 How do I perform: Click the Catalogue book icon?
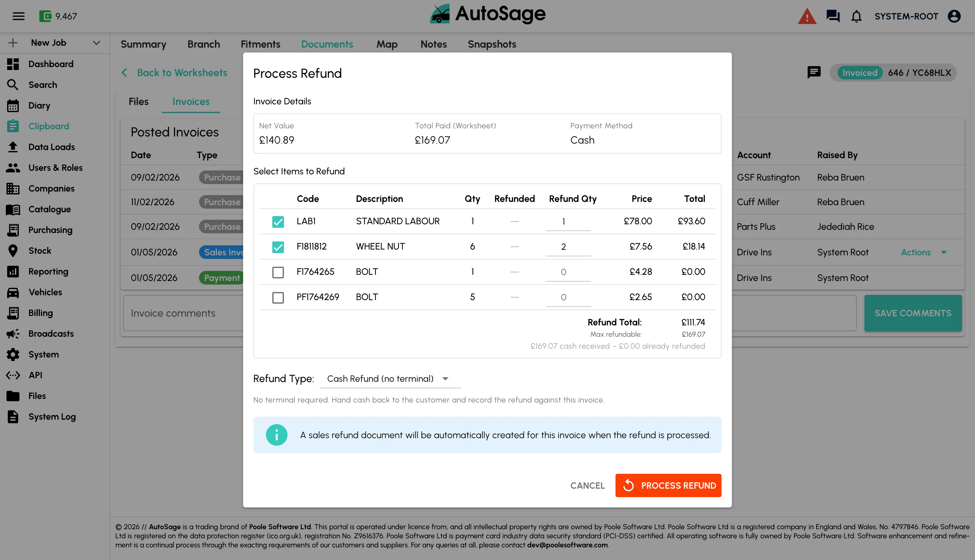(x=13, y=209)
